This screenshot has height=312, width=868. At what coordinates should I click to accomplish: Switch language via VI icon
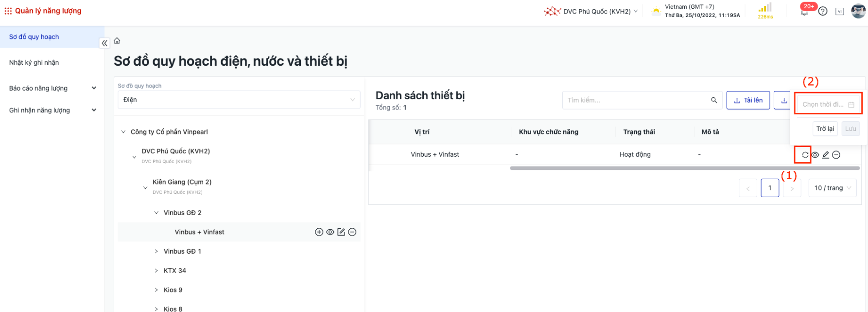click(840, 11)
